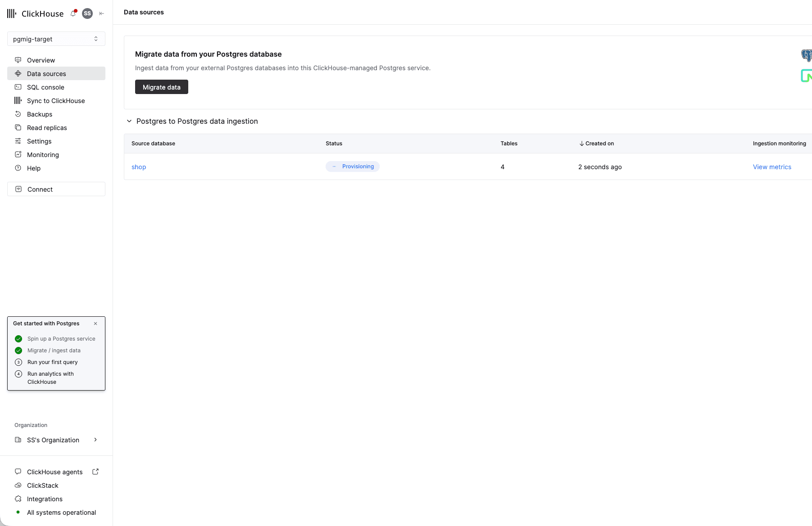The width and height of the screenshot is (812, 526).
Task: Sort by Created on column
Action: (596, 144)
